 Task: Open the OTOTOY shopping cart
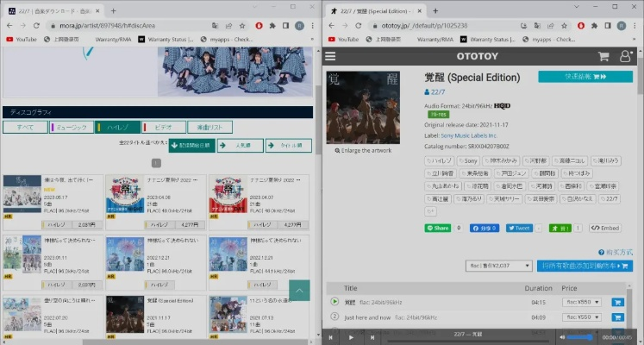coord(604,56)
